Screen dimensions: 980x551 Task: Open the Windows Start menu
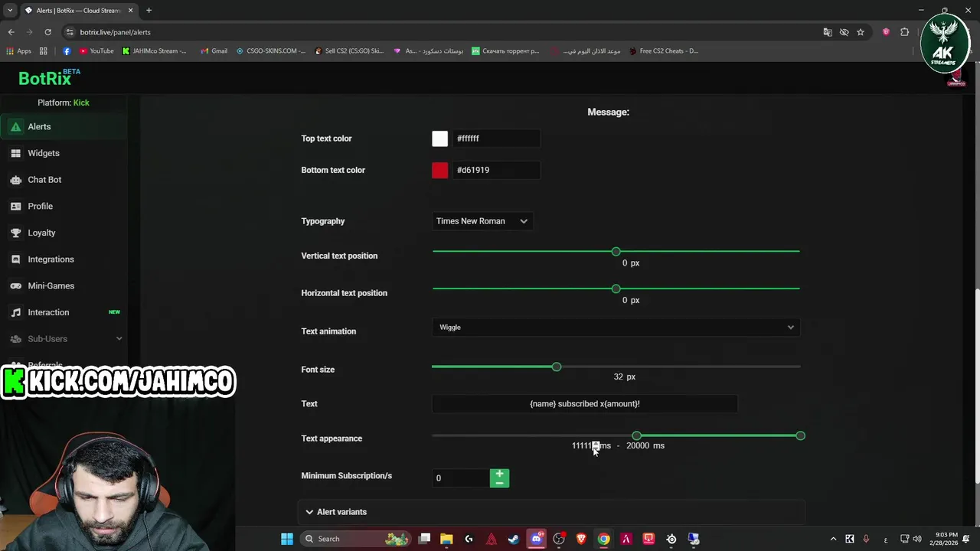287,539
